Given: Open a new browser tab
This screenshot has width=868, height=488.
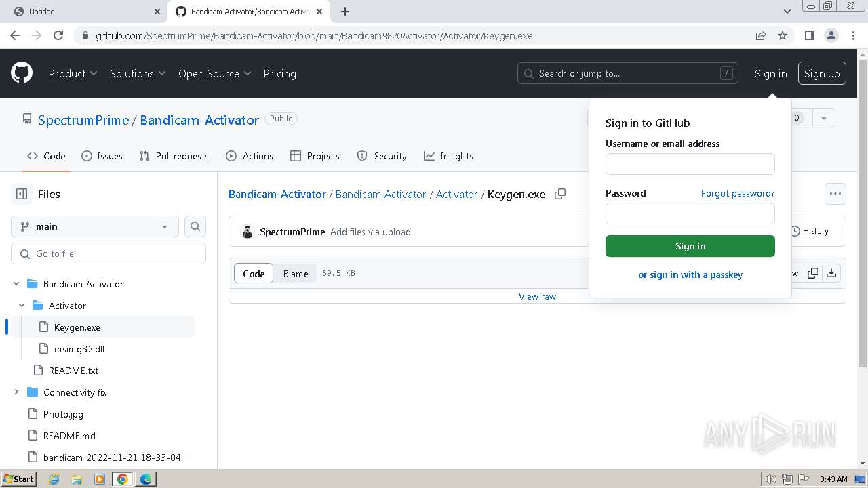Looking at the screenshot, I should [345, 12].
